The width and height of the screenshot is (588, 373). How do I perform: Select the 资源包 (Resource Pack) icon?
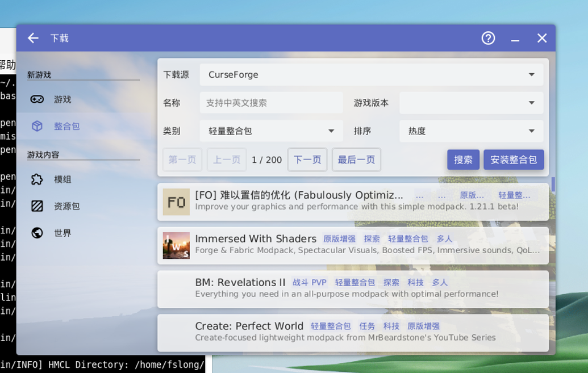coord(36,206)
